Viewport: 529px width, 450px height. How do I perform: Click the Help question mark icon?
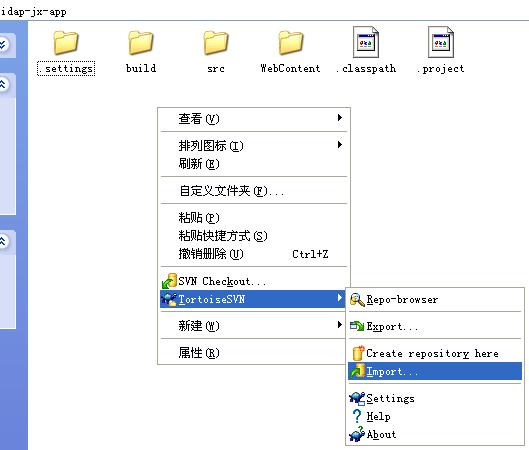tap(357, 416)
